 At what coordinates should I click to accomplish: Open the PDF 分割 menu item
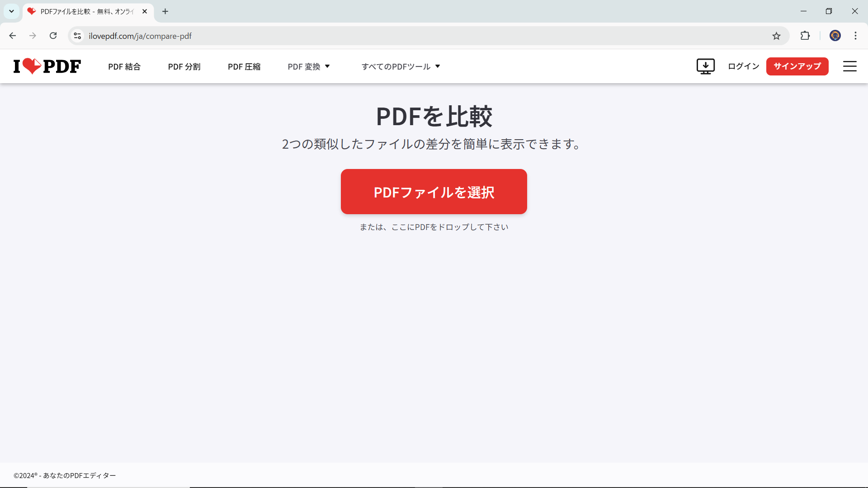click(184, 66)
